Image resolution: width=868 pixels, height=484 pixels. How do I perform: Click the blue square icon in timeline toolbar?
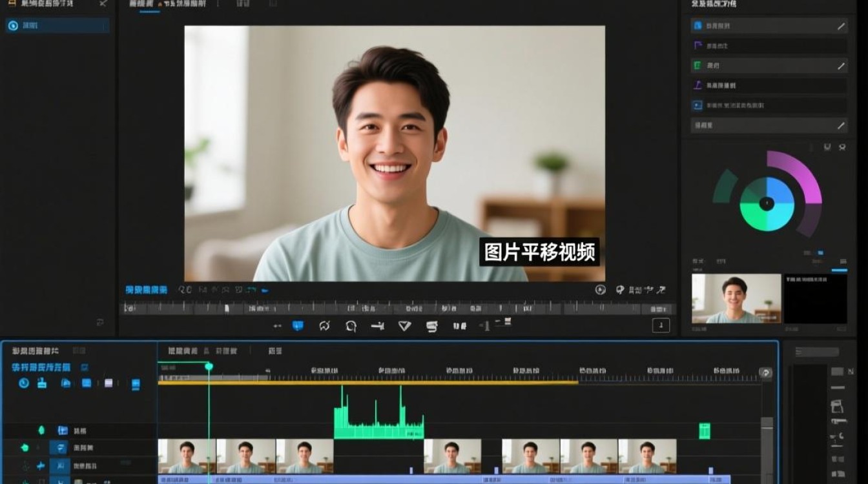point(87,383)
